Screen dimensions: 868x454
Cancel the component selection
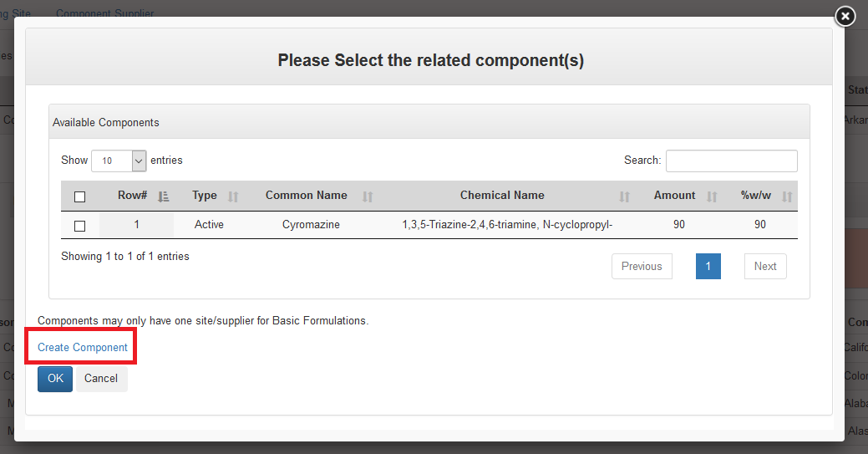(x=101, y=379)
